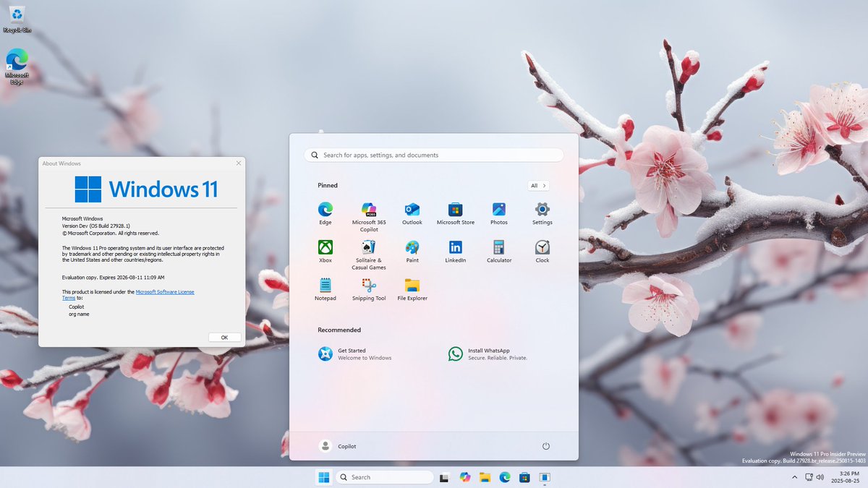
Task: Click the 'Evaluation copy. Expires 2026-08-11' text
Action: coord(114,277)
